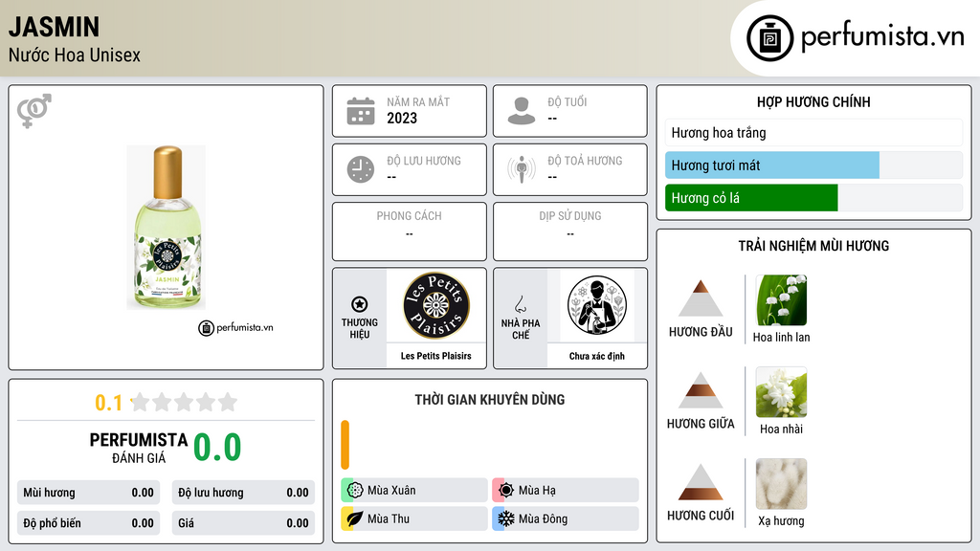
Task: Click the Hương Cuối pyramid icon
Action: click(701, 482)
